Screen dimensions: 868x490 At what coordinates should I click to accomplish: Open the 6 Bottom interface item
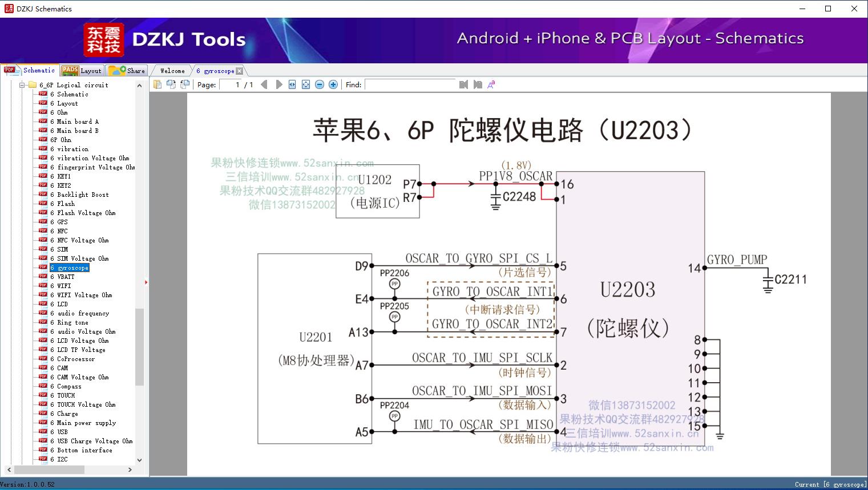click(81, 450)
